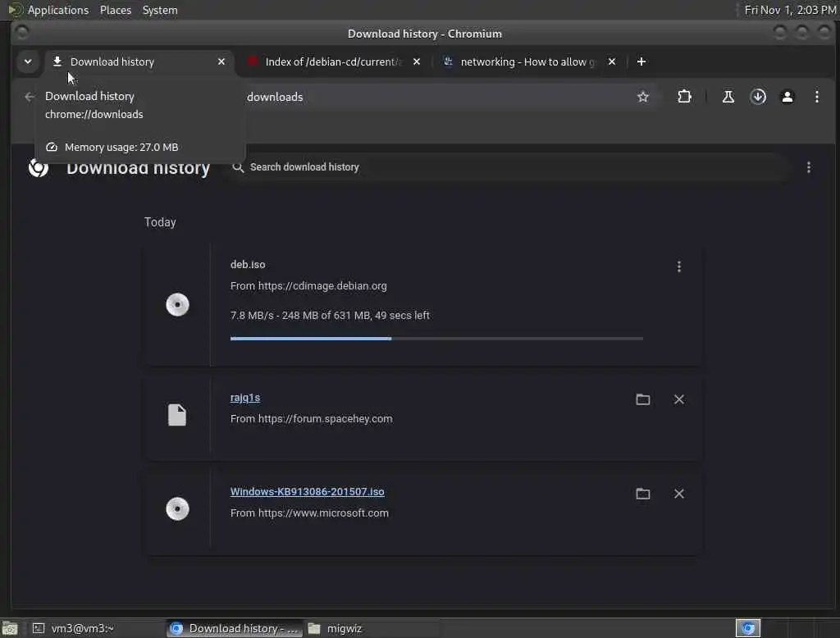Close the Download history tab
This screenshot has height=638, width=840.
[x=221, y=62]
